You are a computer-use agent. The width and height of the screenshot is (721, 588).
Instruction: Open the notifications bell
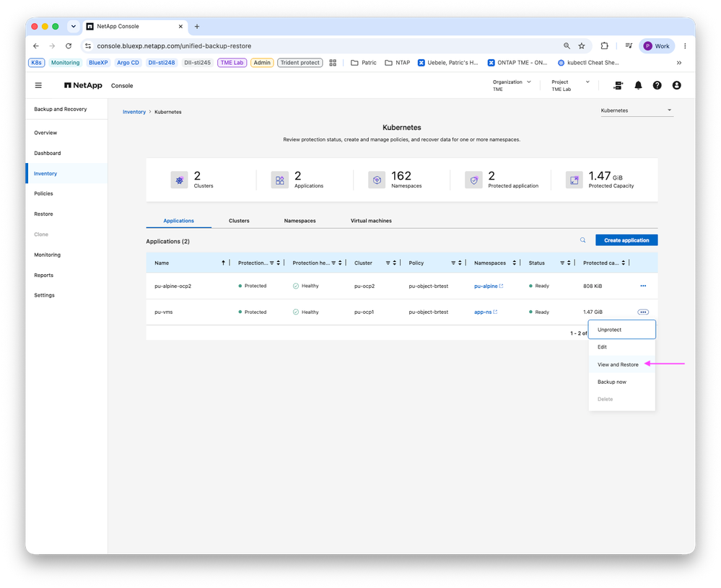point(638,86)
